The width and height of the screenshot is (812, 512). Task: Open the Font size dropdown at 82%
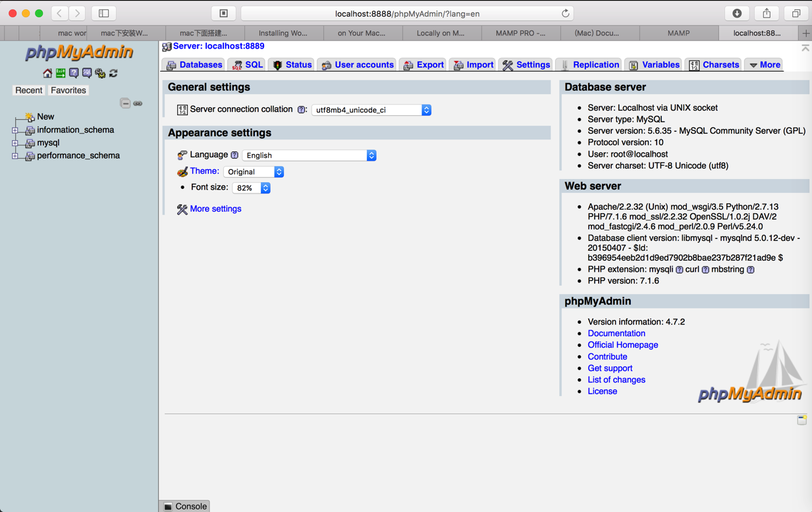pyautogui.click(x=252, y=188)
